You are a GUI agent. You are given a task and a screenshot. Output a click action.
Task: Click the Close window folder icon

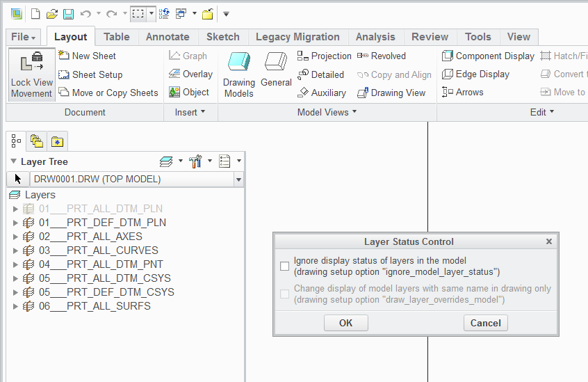click(207, 14)
